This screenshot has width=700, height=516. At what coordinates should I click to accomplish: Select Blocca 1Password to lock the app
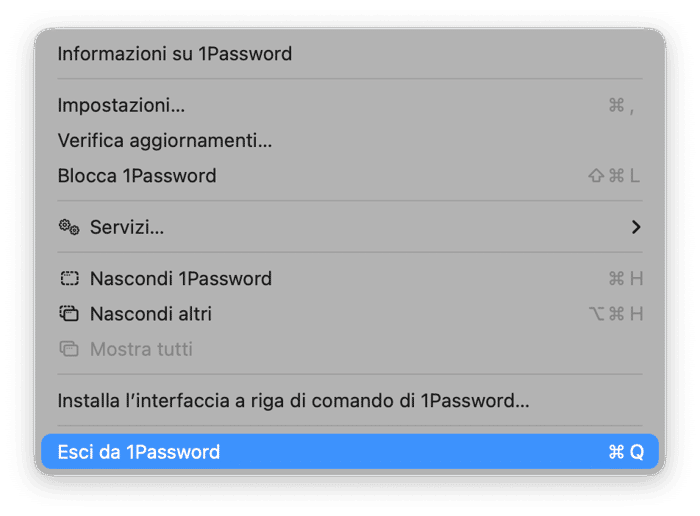tap(137, 176)
